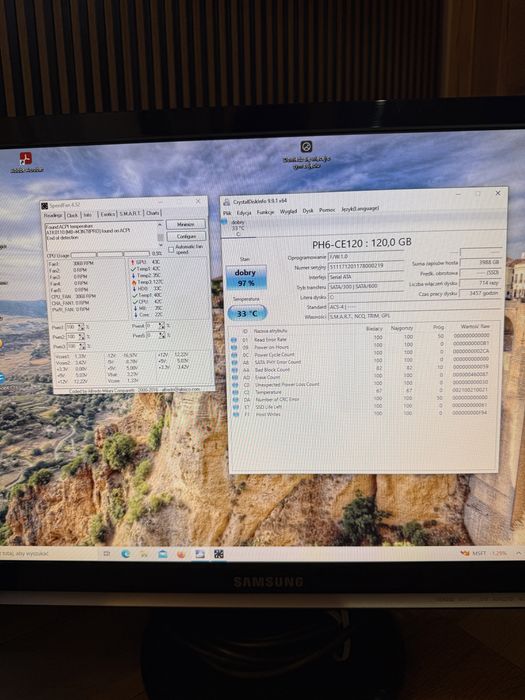This screenshot has width=525, height=700.
Task: Click the Power on Hours status icon
Action: 233,348
